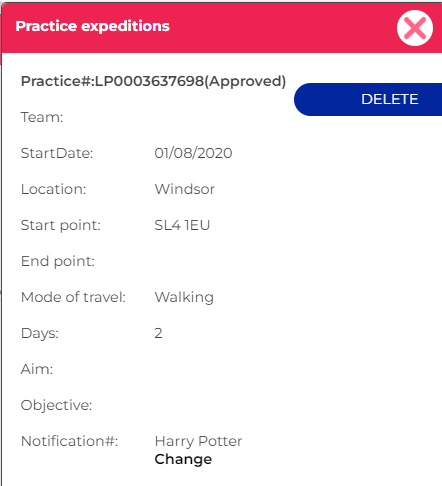Click the Mode of travel label
Viewport: 442px width, 486px height.
[x=73, y=297]
